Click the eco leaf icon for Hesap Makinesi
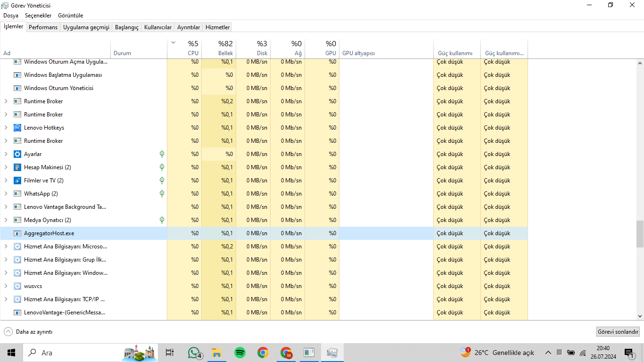Screen dimensions: 644x362 [x=162, y=167]
